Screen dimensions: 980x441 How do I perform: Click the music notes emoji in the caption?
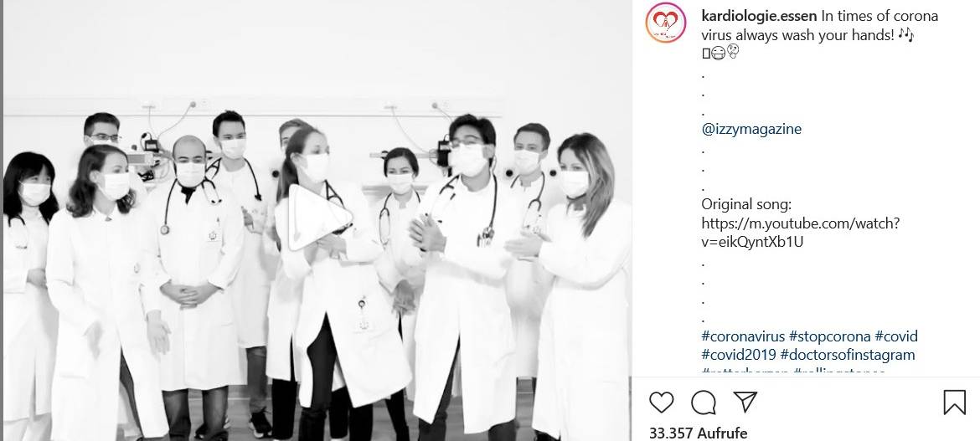pos(905,35)
